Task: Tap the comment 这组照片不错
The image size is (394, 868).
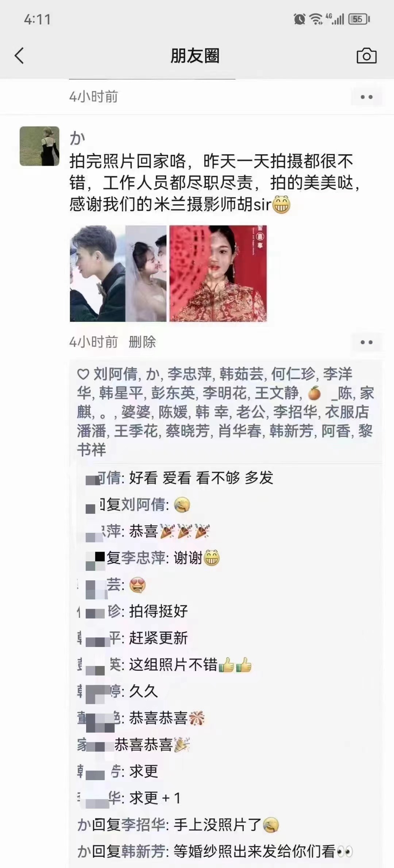Action: pyautogui.click(x=190, y=664)
